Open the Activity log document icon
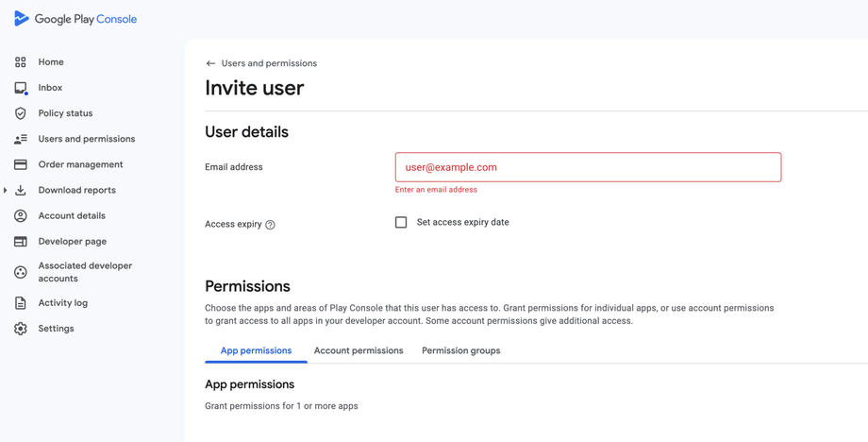Image resolution: width=868 pixels, height=442 pixels. pyautogui.click(x=21, y=303)
